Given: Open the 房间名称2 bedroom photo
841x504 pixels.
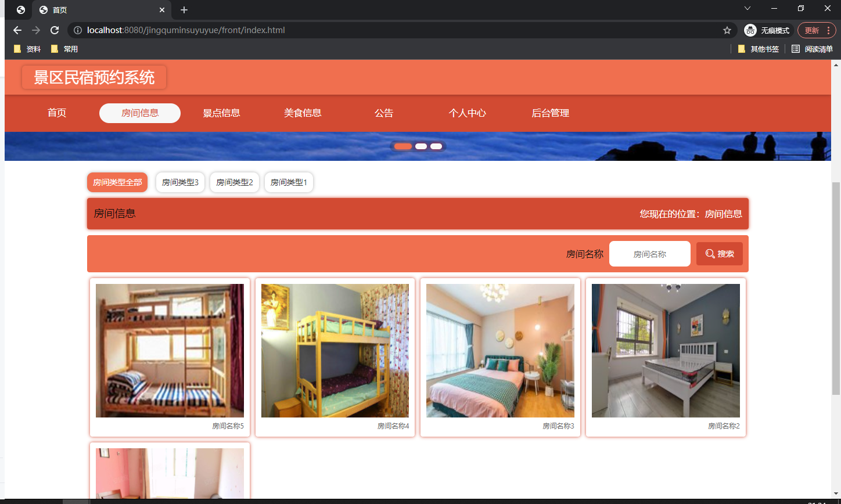Looking at the screenshot, I should [666, 351].
